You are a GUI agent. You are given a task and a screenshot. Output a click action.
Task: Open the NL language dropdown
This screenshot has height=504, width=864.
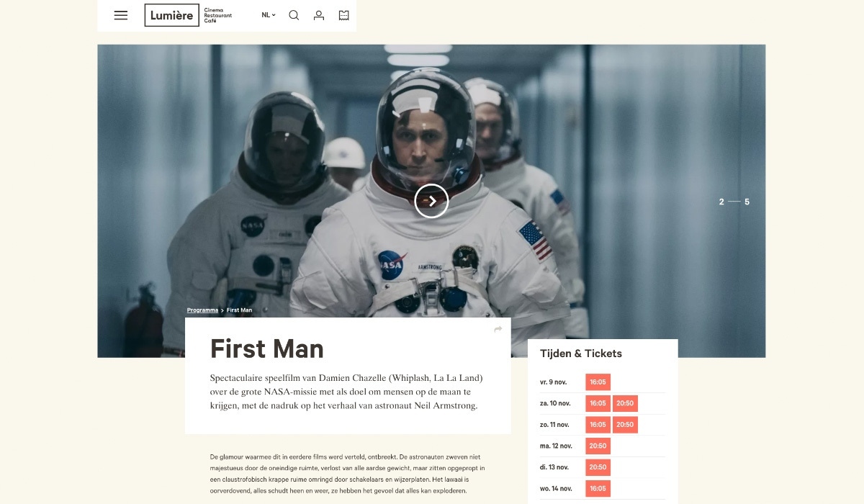pos(269,15)
